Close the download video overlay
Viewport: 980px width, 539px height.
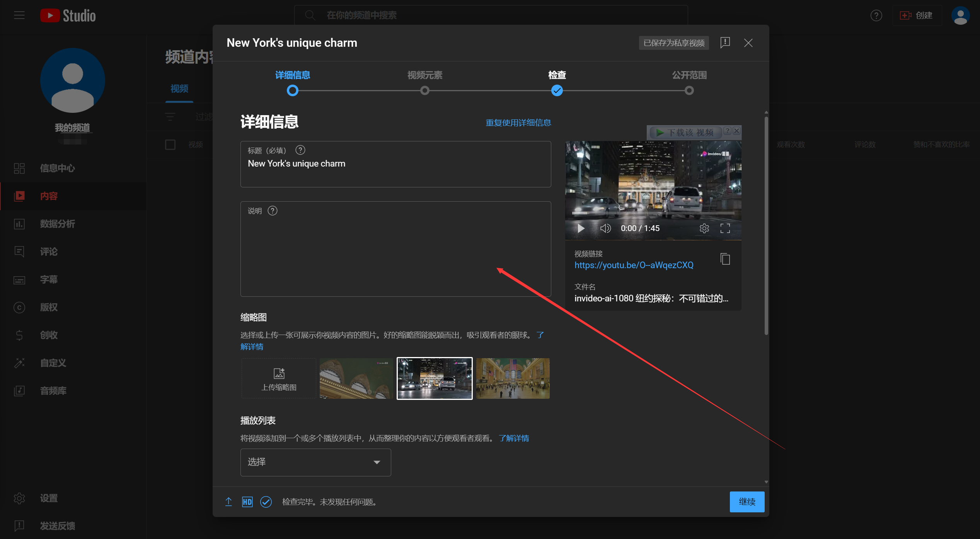click(x=736, y=131)
